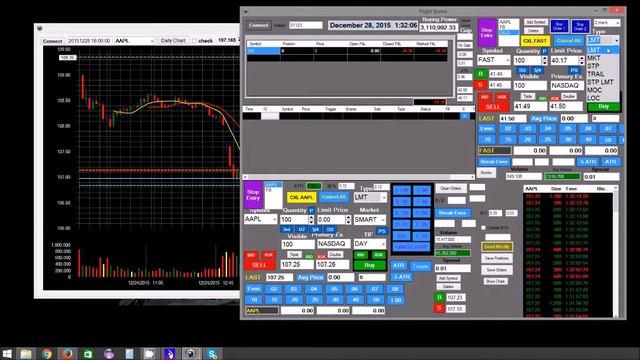Toggle the Outside RTH checkbox
Screen dimensions: 640x360
483,227
